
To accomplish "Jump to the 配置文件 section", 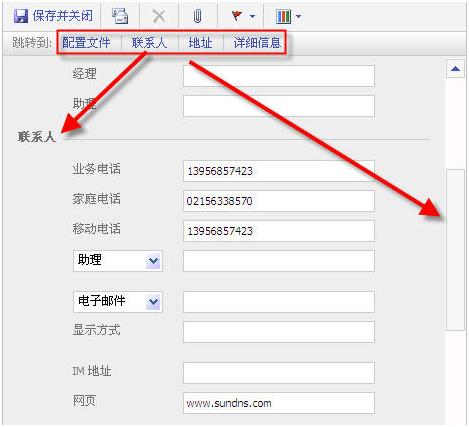I will 86,43.
